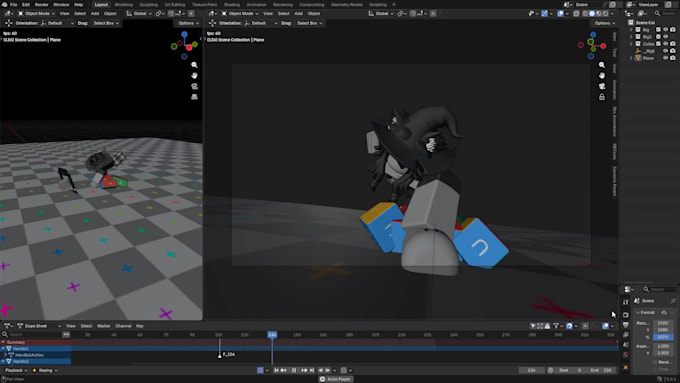Open World properties tab icon
The width and height of the screenshot is (680, 383).
pyautogui.click(x=626, y=355)
